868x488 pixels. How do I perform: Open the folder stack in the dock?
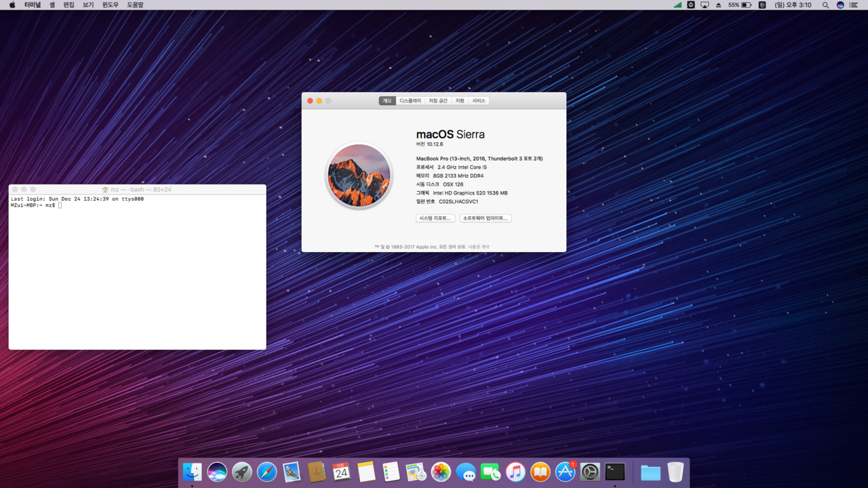[650, 472]
